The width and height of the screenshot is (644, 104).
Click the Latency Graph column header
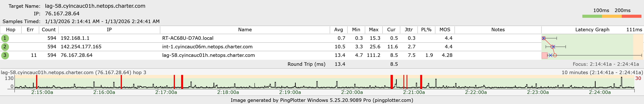(592, 30)
